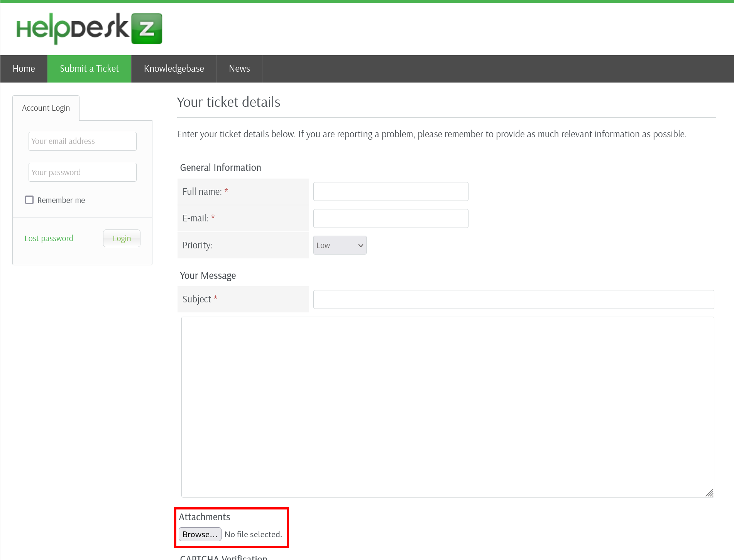Image resolution: width=734 pixels, height=560 pixels.
Task: Open the Lost password link
Action: tap(49, 238)
